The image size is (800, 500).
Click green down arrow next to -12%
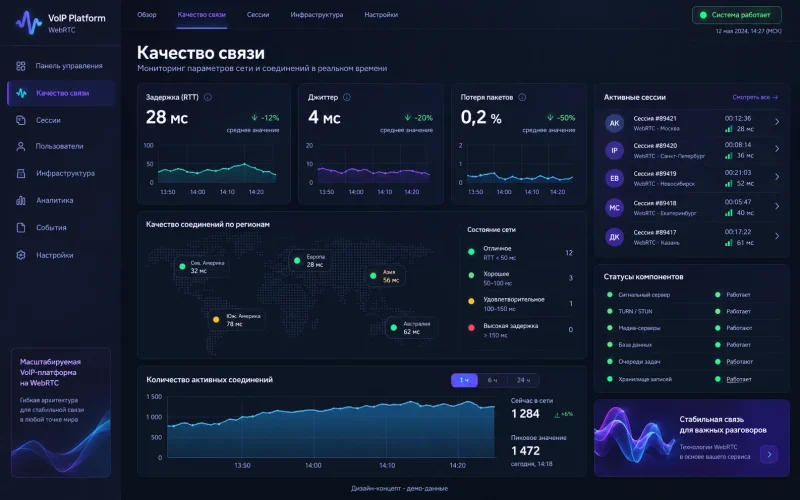point(254,117)
